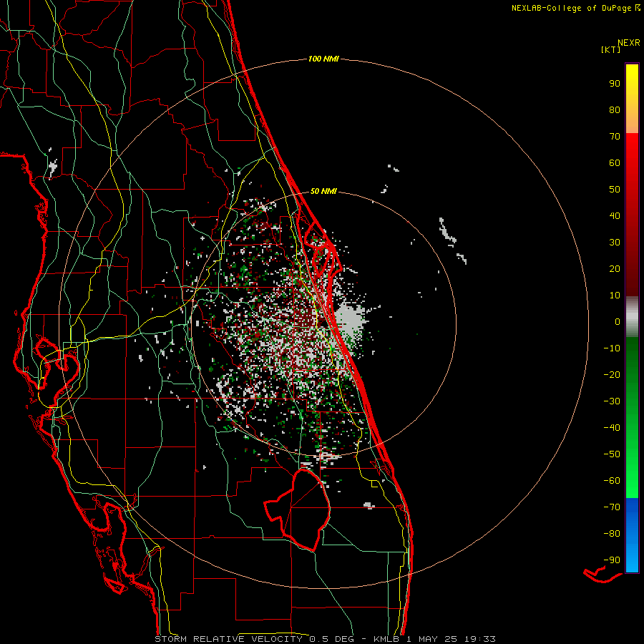Click the 0 value on the velocity scale
644x644 pixels.
(618, 321)
